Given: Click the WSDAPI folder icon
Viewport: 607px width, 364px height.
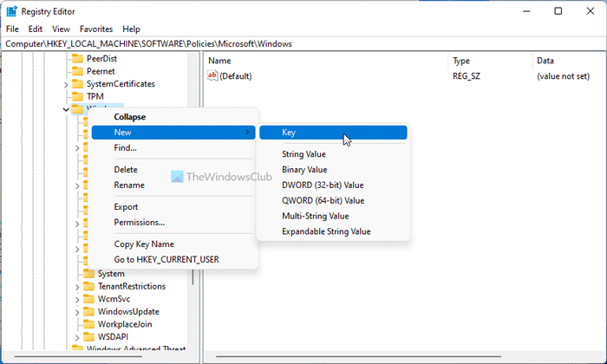Looking at the screenshot, I should tap(89, 337).
